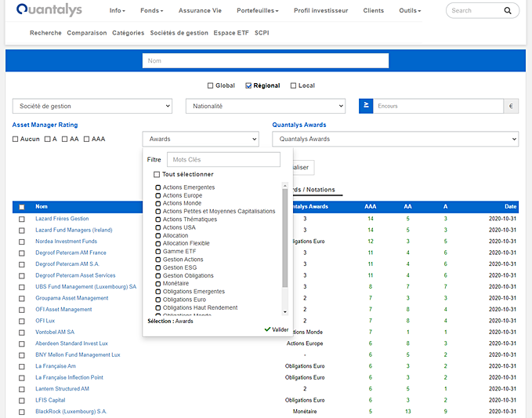Check the AA rating box
The height and width of the screenshot is (418, 532).
point(64,139)
